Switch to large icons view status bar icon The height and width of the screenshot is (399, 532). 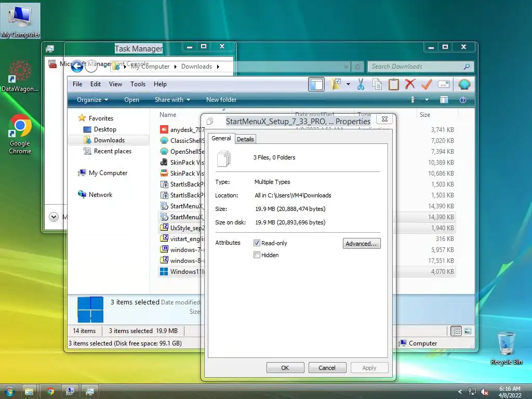click(468, 331)
